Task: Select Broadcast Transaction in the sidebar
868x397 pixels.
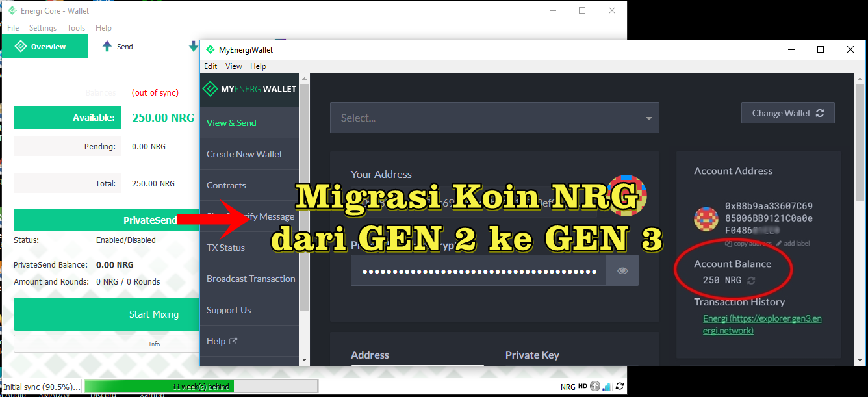Action: (x=249, y=278)
